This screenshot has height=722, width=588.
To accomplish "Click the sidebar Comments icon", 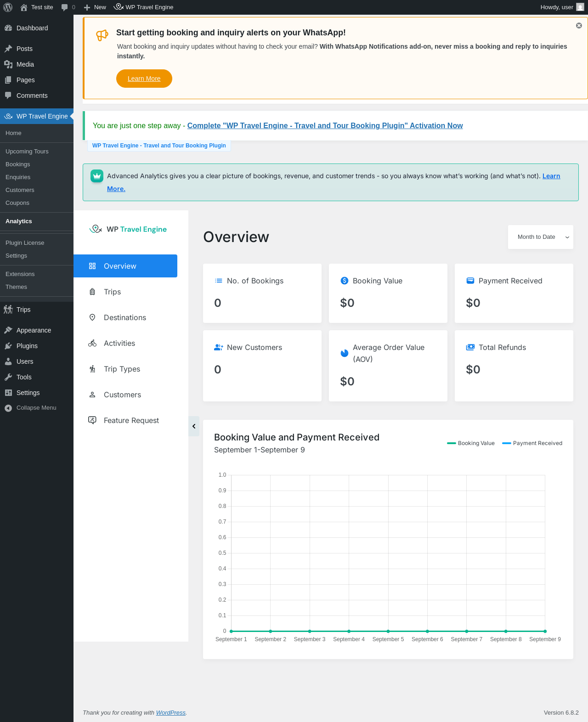I will click(x=8, y=96).
